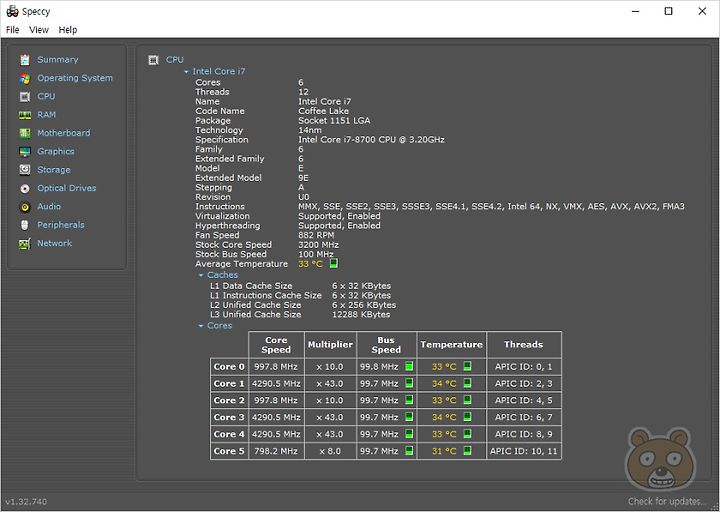Click the '882 RPM' fan speed value
Screen dimensions: 720x512
[316, 235]
